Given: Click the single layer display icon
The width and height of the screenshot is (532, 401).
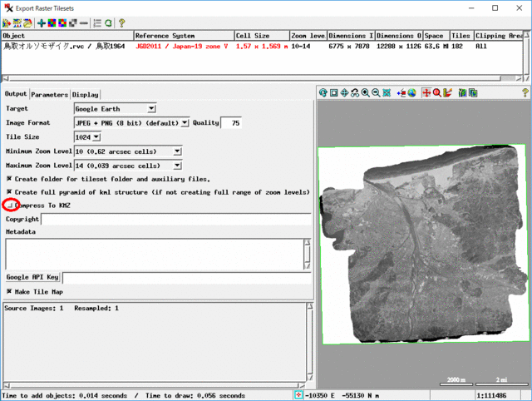Looking at the screenshot, I should pyautogui.click(x=462, y=92).
